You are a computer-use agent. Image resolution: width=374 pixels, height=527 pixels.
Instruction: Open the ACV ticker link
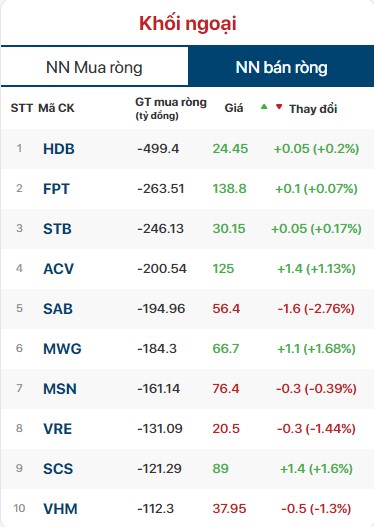(x=58, y=269)
